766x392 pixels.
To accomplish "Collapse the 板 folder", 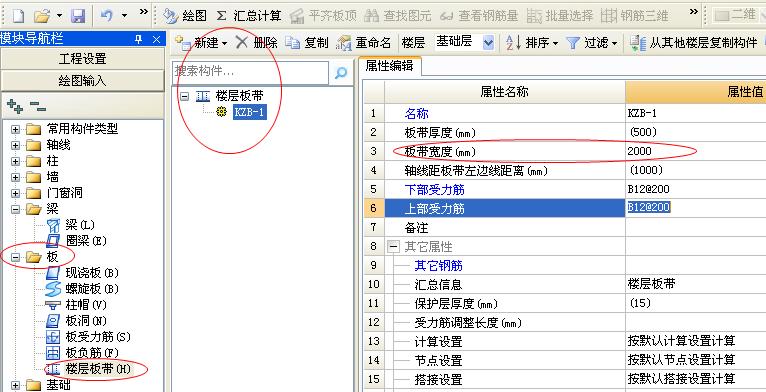I will pyautogui.click(x=16, y=257).
